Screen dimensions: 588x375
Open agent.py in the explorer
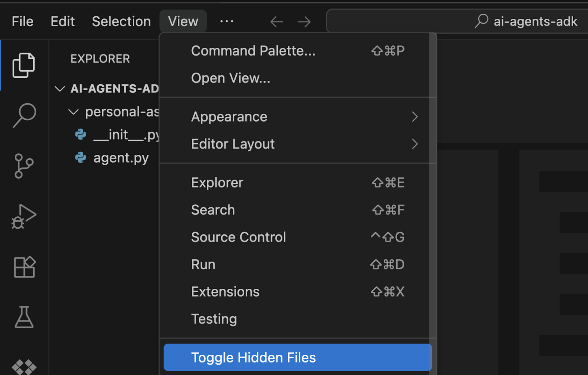click(121, 158)
